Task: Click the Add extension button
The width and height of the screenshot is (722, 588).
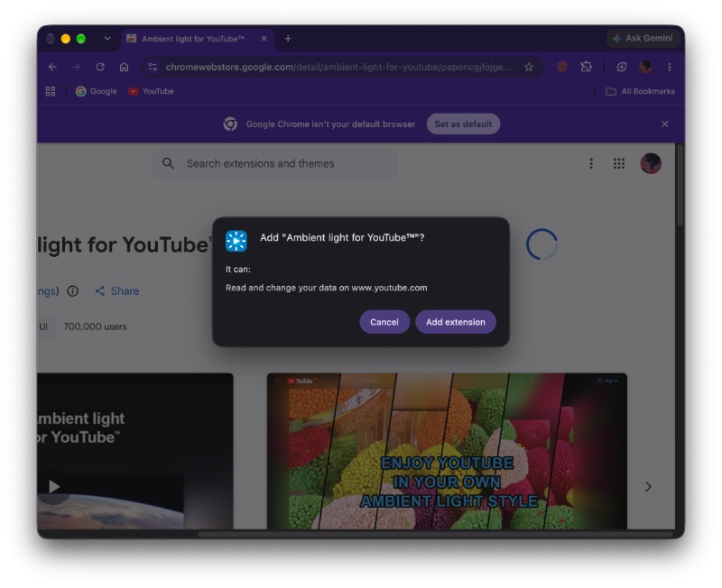Action: click(456, 322)
